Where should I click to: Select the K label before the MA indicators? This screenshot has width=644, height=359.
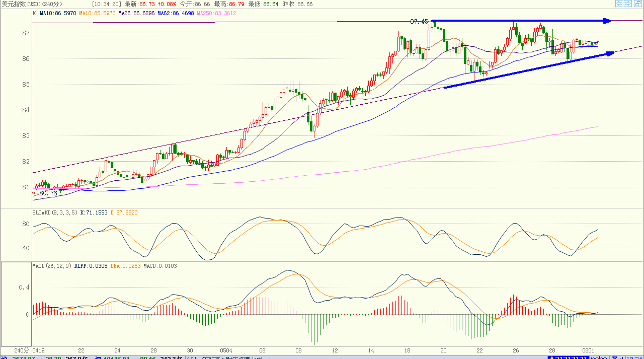34,13
